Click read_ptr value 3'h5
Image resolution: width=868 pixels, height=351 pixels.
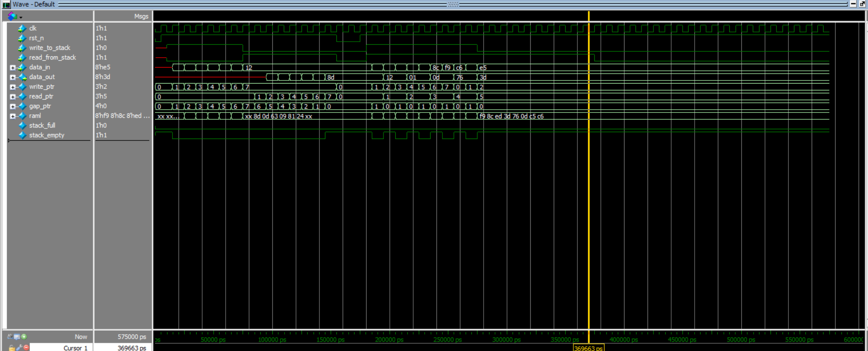[101, 96]
